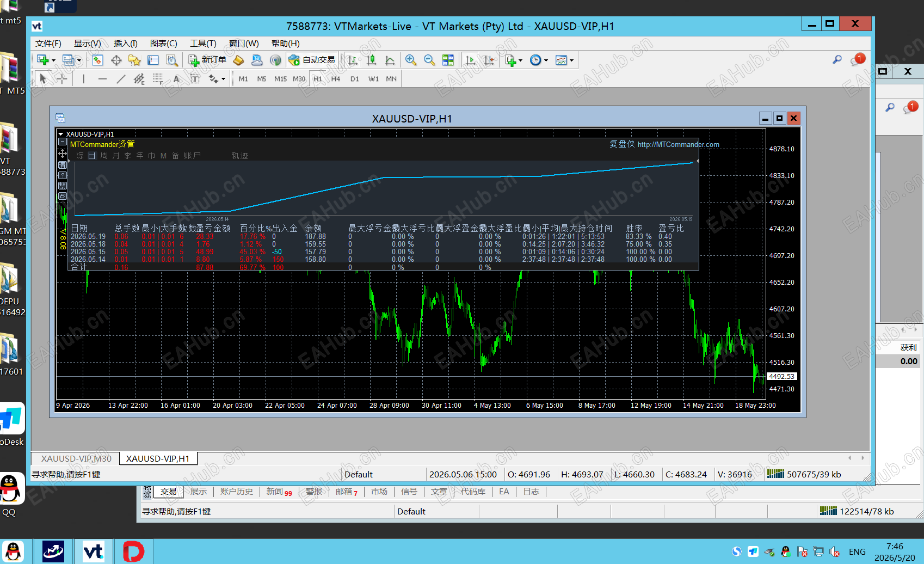
Task: Click the search magnifier in main toolbar
Action: point(837,59)
